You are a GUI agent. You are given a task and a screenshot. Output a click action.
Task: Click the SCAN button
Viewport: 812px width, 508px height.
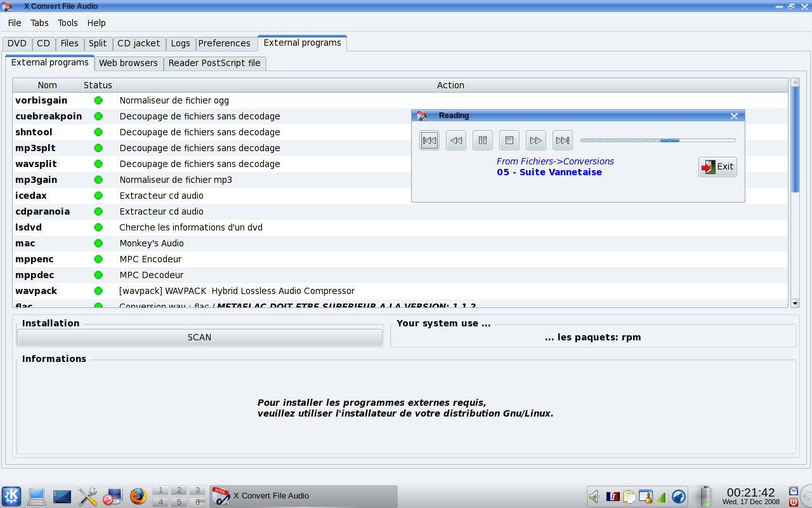tap(200, 337)
